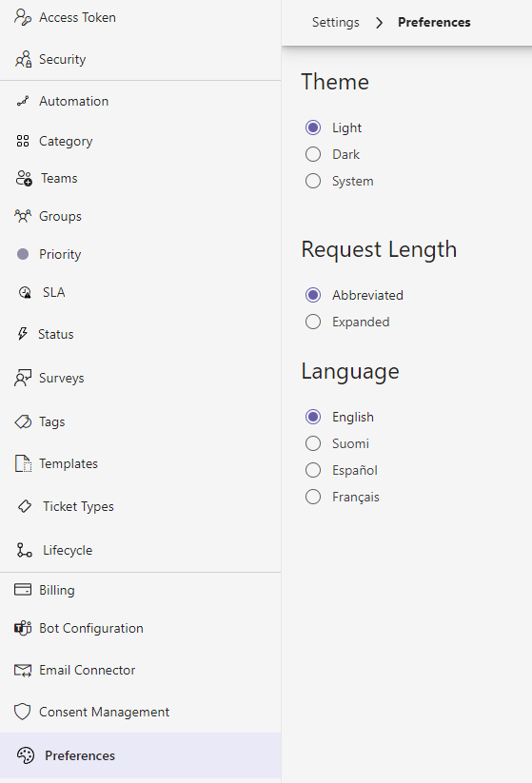Click the Bot Configuration Teams icon
The width and height of the screenshot is (532, 783).
pos(23,628)
